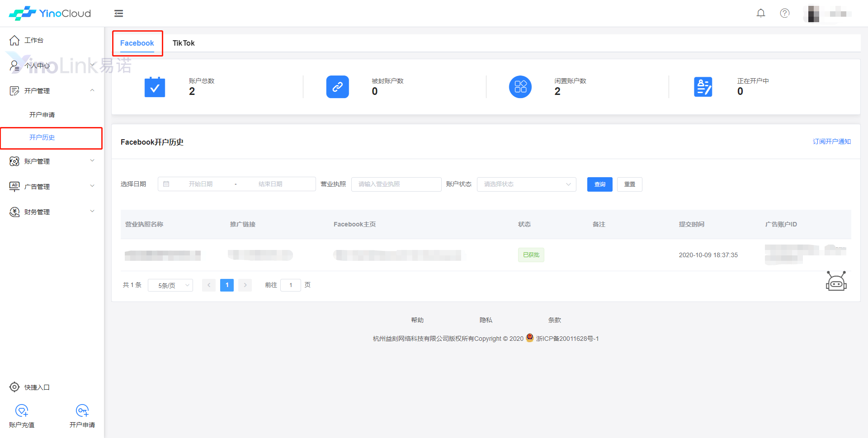
Task: Click the 隐私 footer link
Action: coord(486,320)
